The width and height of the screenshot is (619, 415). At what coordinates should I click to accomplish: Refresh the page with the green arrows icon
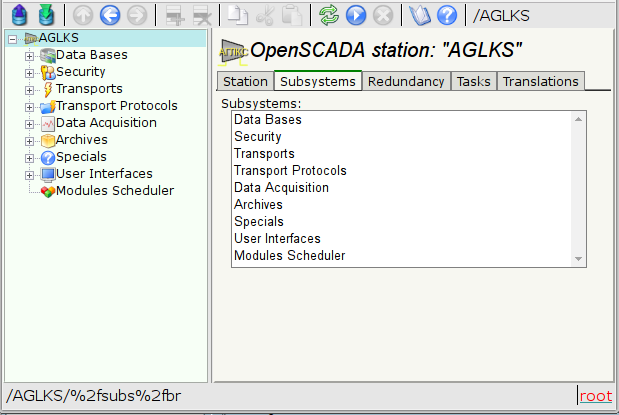[329, 15]
